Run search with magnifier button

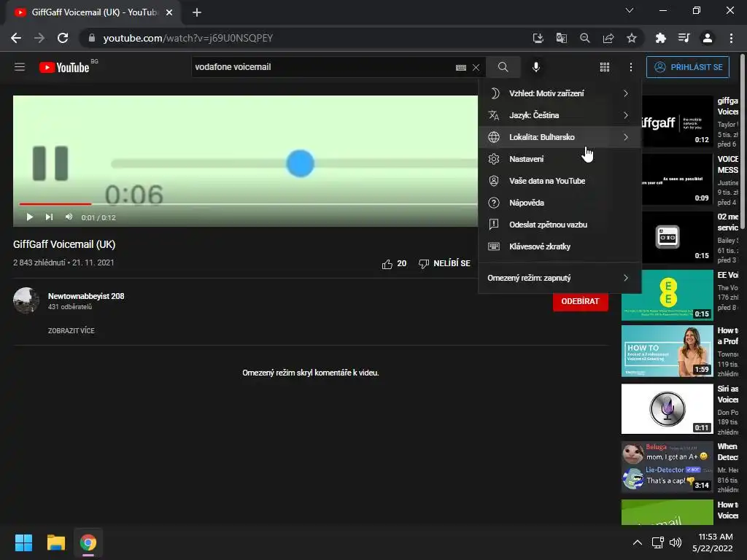pos(503,67)
